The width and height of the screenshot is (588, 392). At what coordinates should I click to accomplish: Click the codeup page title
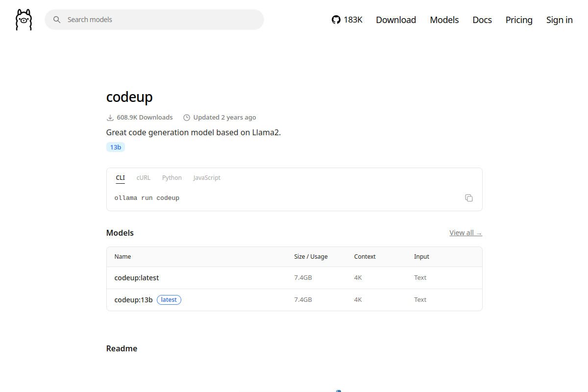pyautogui.click(x=129, y=97)
